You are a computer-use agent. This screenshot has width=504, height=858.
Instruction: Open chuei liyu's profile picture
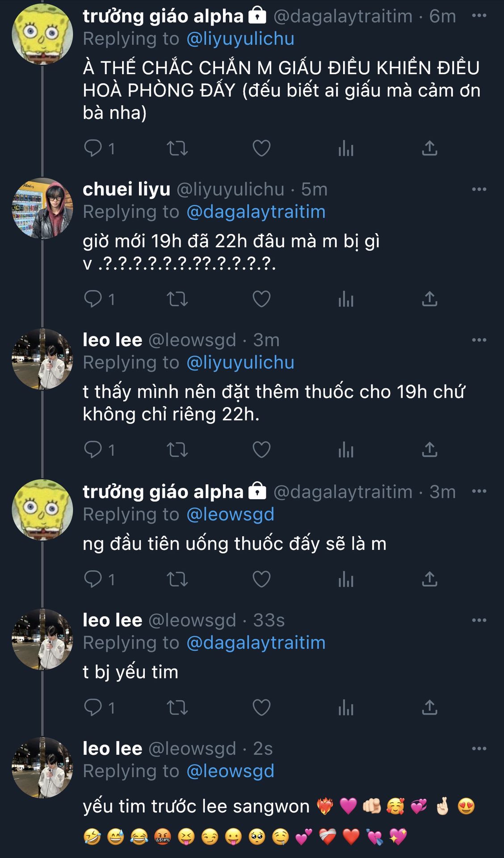point(42,208)
